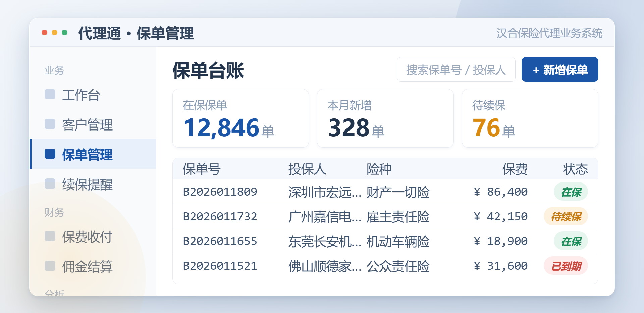Viewport: 644px width, 313px height.
Task: Open 工作台 in the sidebar
Action: [x=93, y=95]
